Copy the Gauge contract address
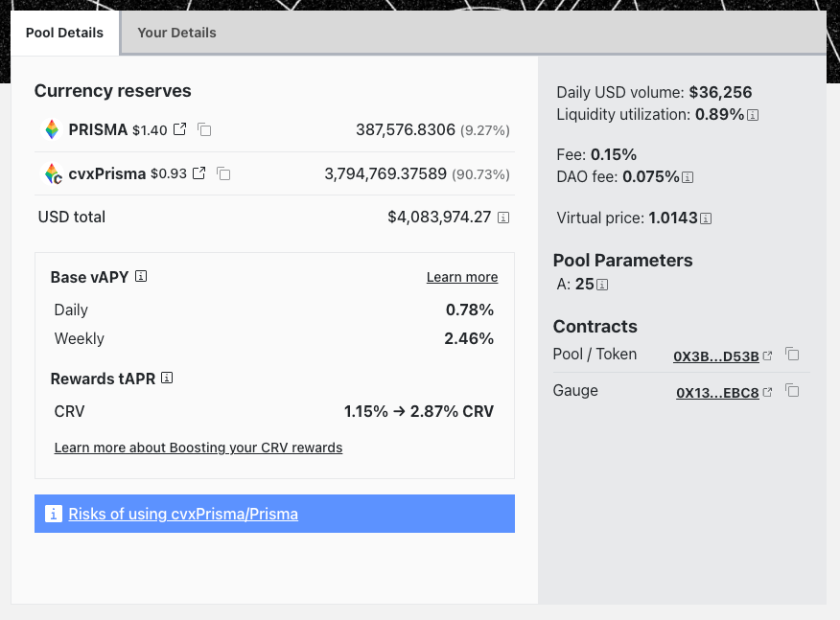 (x=792, y=391)
